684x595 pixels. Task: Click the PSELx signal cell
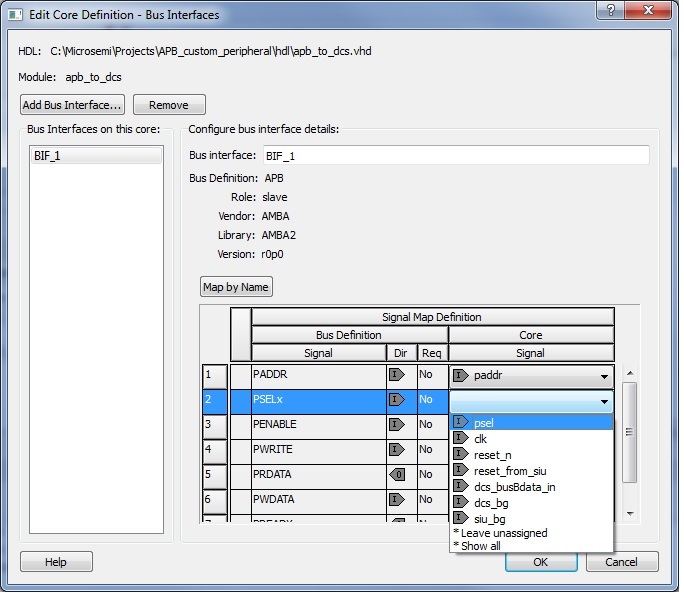point(321,403)
